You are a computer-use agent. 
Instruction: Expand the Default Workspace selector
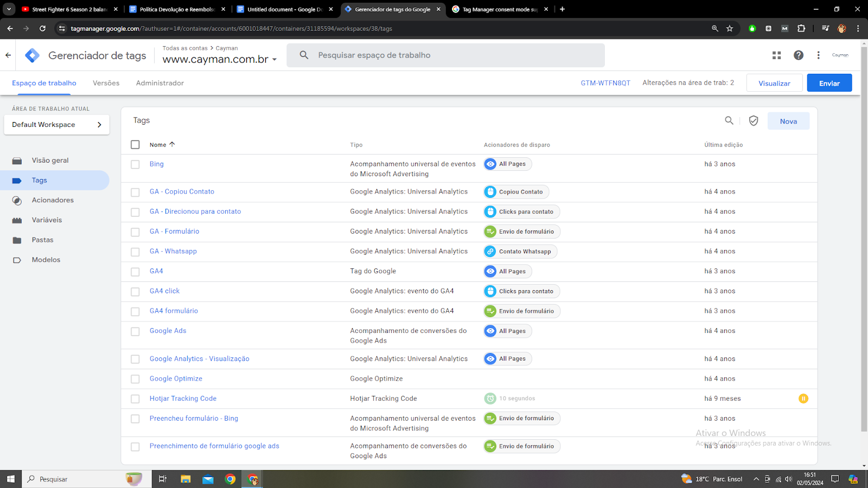[56, 125]
